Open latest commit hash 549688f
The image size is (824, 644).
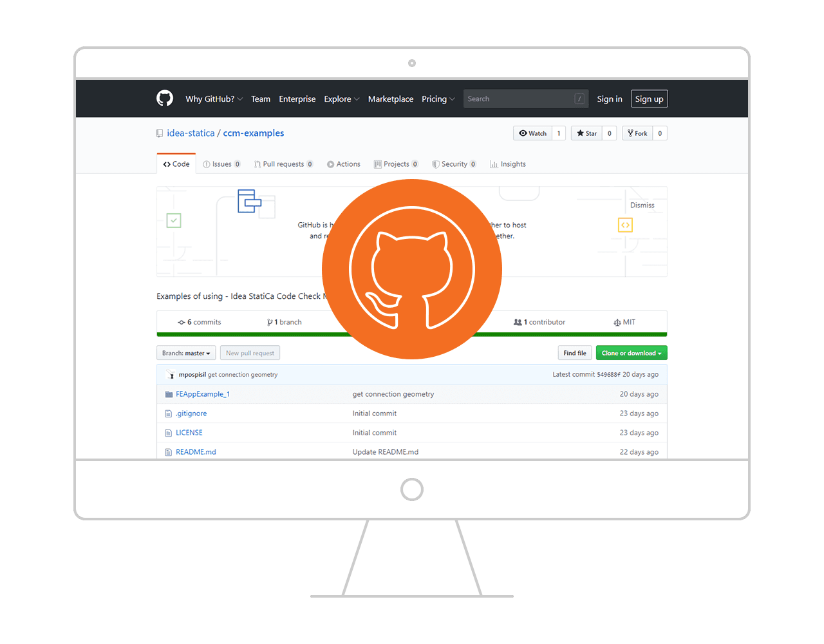click(x=608, y=375)
